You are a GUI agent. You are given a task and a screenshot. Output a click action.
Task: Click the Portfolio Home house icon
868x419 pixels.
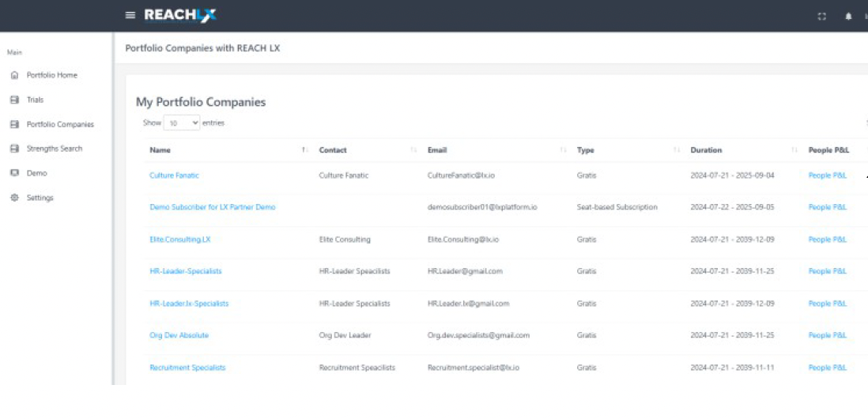[15, 75]
